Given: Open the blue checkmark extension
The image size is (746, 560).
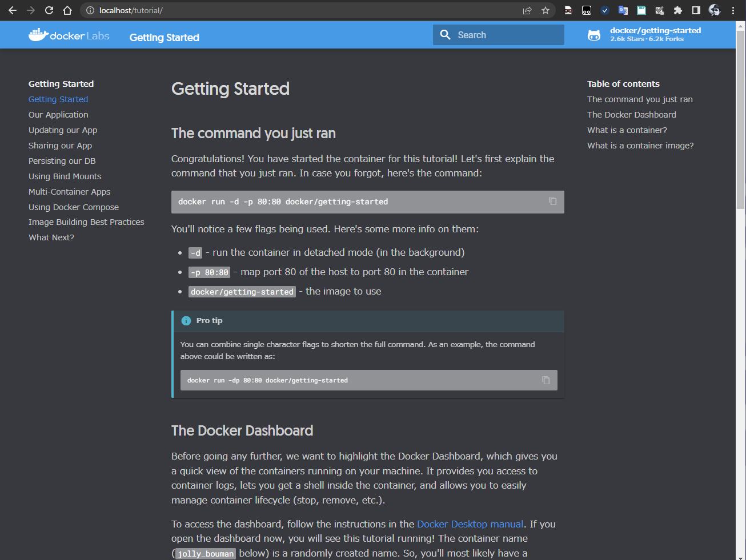Looking at the screenshot, I should [605, 10].
